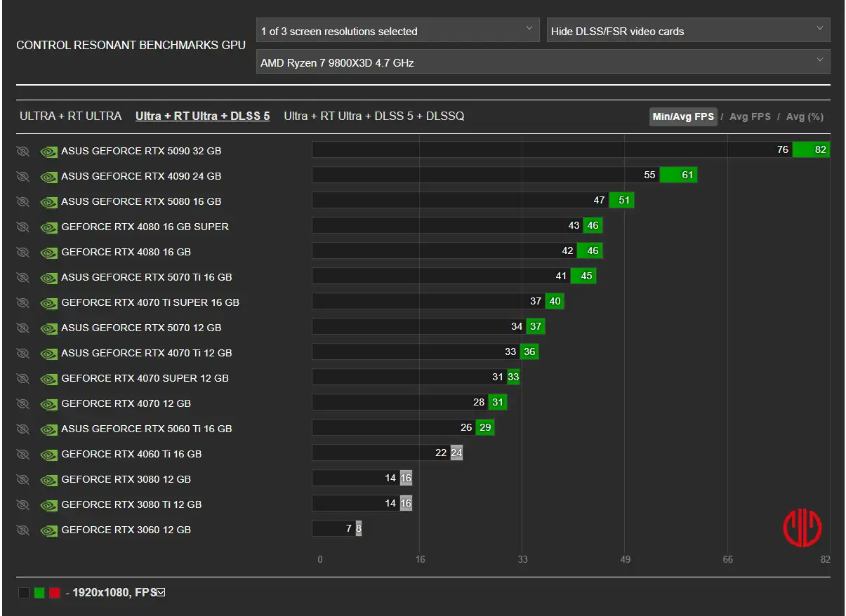Open the screen resolutions dropdown
846x616 pixels.
398,31
